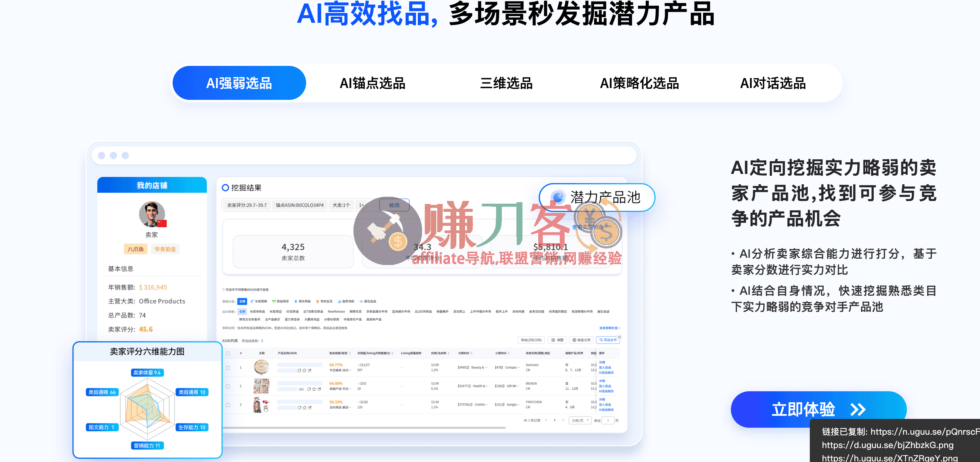Select 长尾策略 strategy with rocket icon
Viewport: 980px width, 462px height.
coord(259,301)
